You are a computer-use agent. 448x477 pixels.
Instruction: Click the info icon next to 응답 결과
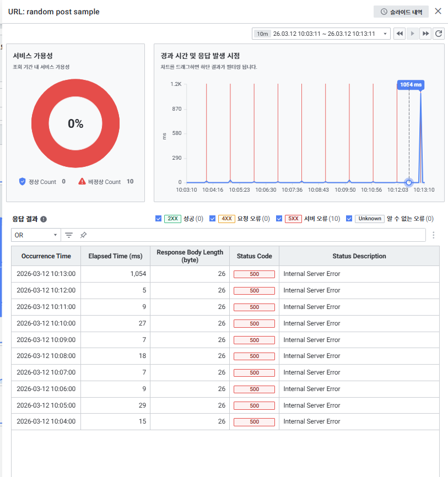coord(44,219)
